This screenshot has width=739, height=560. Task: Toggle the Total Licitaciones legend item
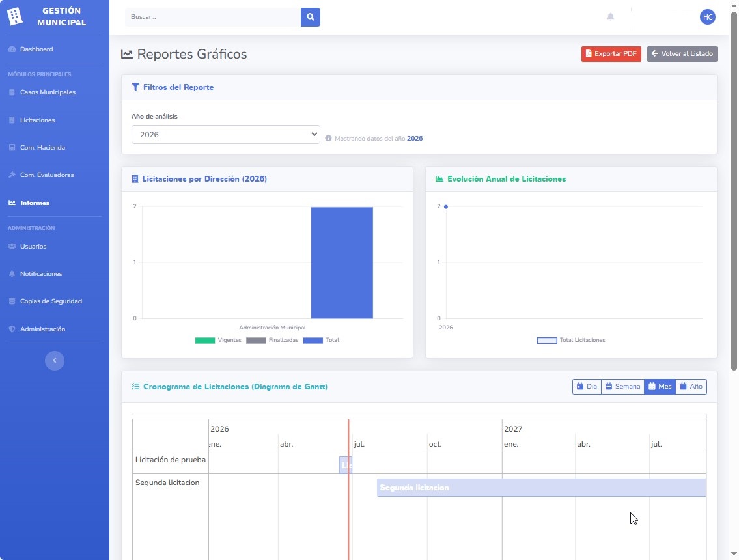(x=571, y=341)
